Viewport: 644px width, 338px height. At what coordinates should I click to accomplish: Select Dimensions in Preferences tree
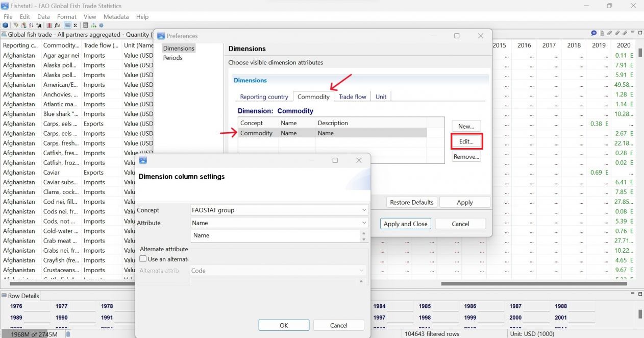179,49
